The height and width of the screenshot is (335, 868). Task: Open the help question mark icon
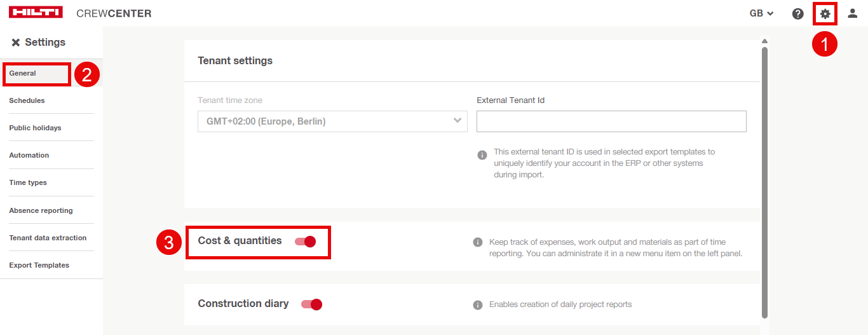797,13
